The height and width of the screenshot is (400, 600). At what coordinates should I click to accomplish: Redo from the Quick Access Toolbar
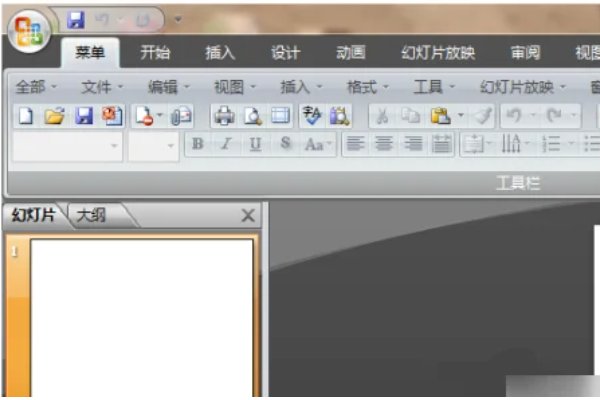(x=143, y=20)
